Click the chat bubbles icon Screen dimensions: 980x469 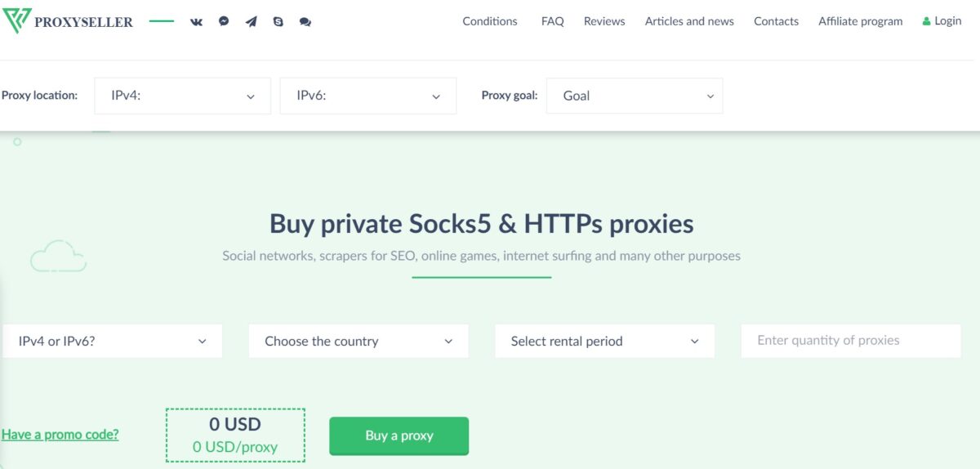305,22
